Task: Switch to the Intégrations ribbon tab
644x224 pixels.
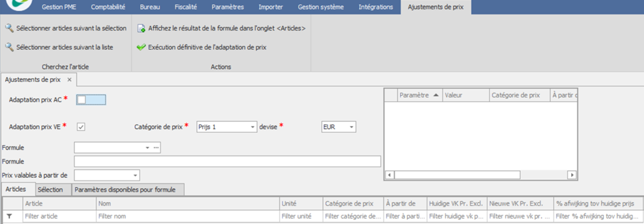Action: tap(376, 7)
